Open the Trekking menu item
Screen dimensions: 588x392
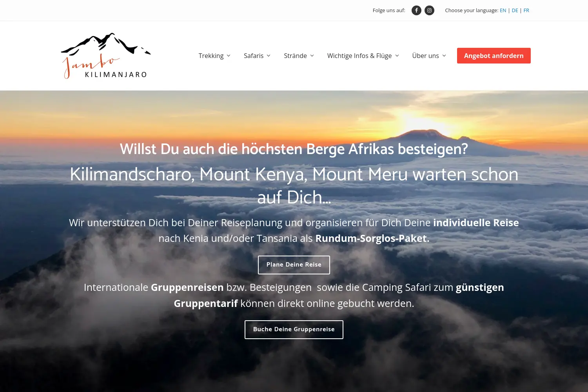(211, 56)
